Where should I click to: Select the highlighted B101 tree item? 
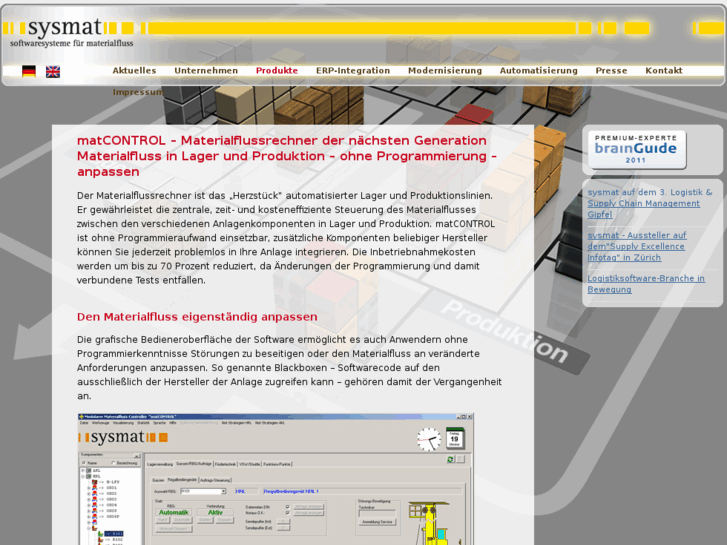click(114, 533)
